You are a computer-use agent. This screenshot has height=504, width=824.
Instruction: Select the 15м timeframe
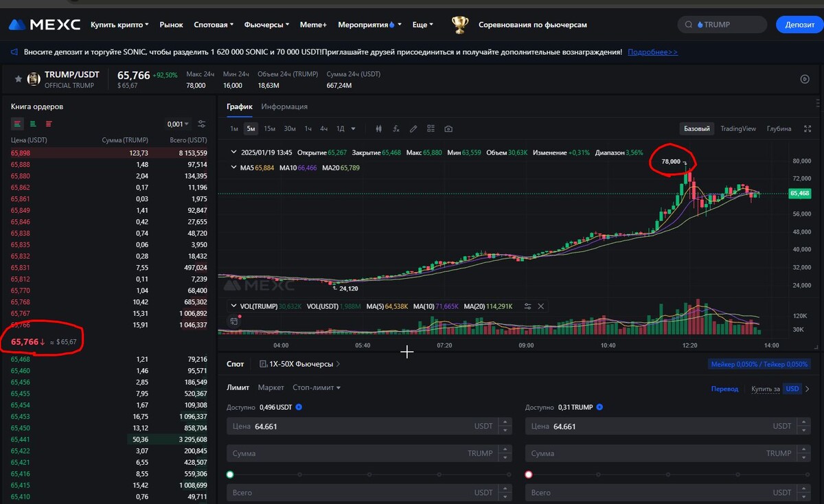click(x=270, y=128)
